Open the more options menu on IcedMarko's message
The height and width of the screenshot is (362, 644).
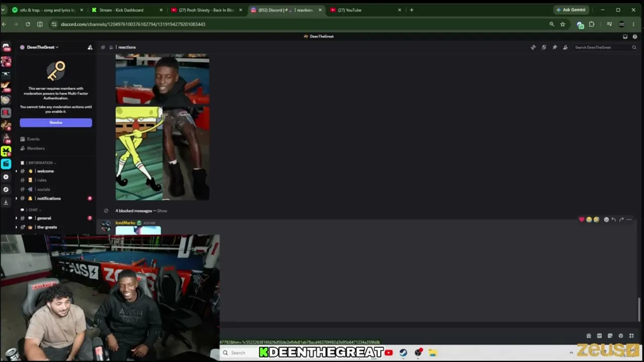click(629, 220)
